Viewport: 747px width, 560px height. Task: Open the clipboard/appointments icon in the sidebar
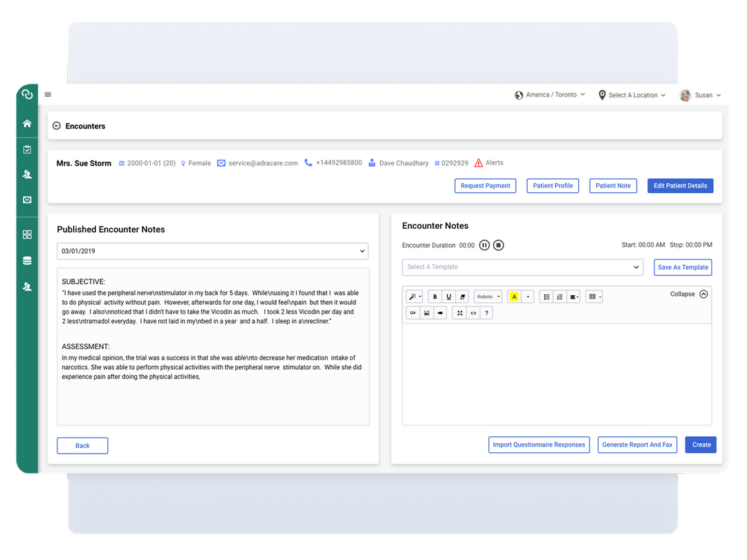(x=27, y=149)
